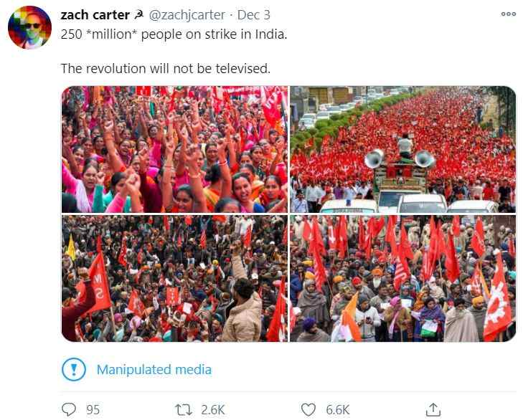Click the manipulated media exclamation warning icon
523x420 pixels.
tap(74, 369)
